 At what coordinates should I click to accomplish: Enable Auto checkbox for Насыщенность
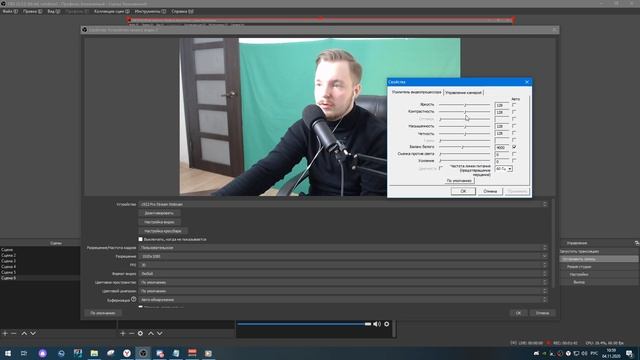(x=514, y=126)
